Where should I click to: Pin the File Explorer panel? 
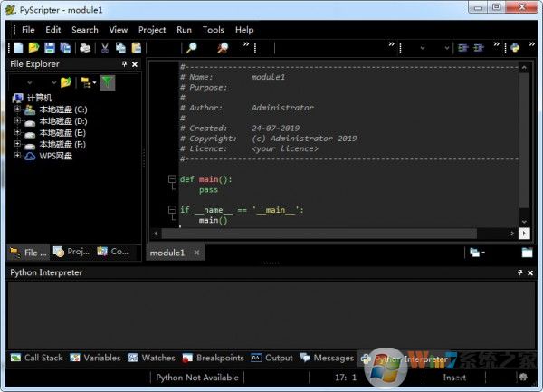coord(124,65)
